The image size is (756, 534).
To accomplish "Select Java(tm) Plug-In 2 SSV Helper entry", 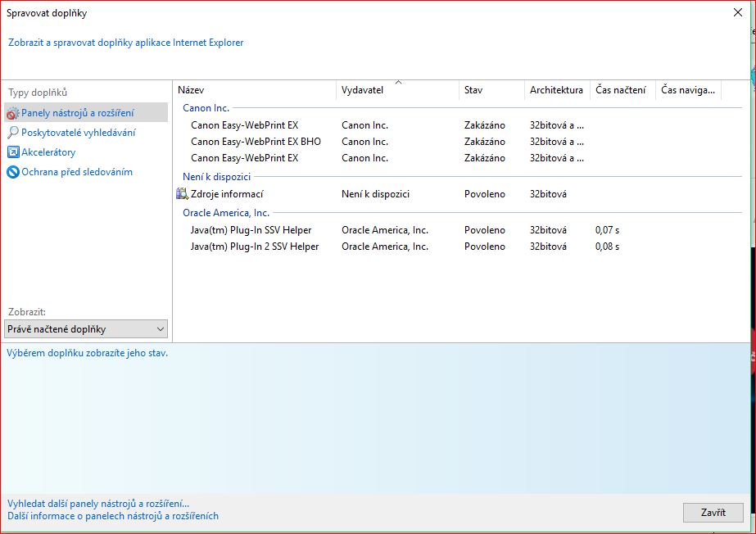I will [255, 247].
